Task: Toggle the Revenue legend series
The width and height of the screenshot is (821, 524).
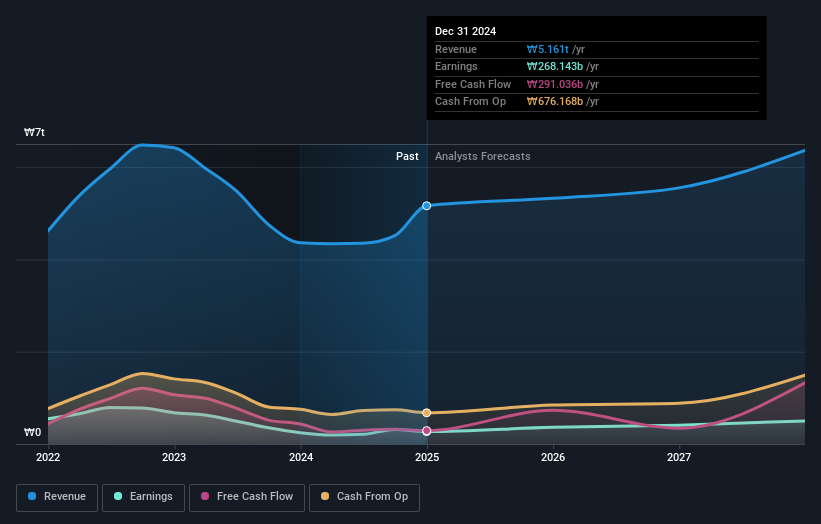Action: click(x=57, y=497)
